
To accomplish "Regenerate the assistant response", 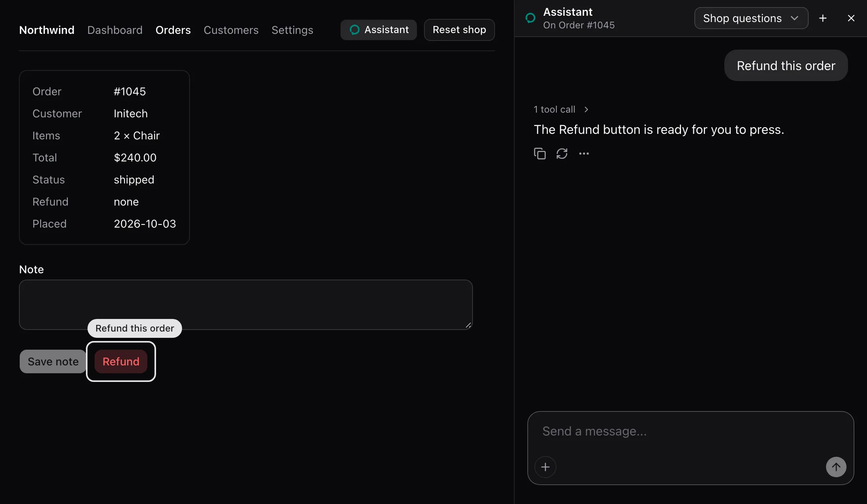I will 562,154.
